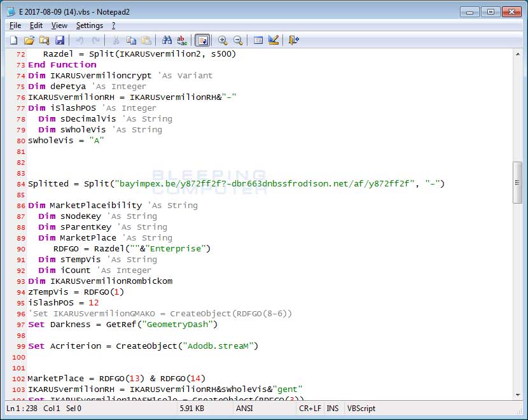Open Replace with the abc icon
528x420 pixels.
point(182,41)
